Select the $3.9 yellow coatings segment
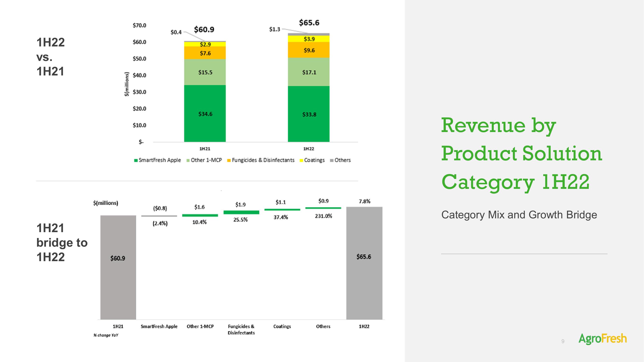 309,39
